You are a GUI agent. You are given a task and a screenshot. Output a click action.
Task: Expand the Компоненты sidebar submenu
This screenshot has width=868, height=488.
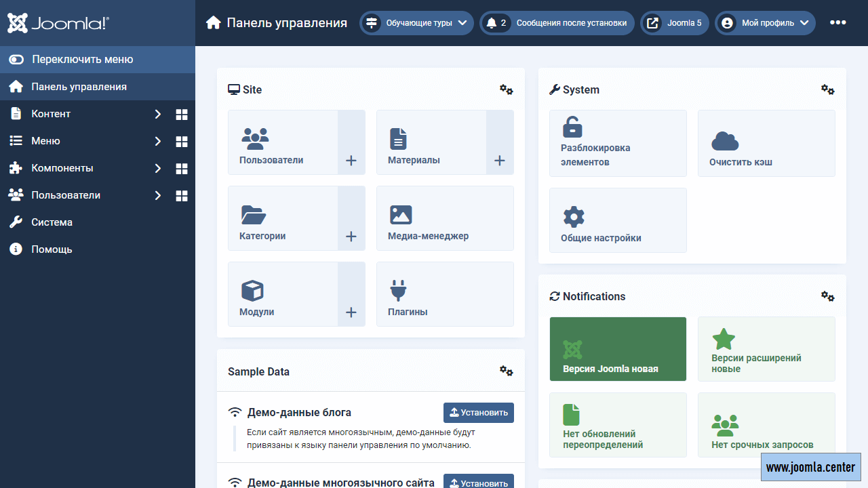pyautogui.click(x=157, y=169)
